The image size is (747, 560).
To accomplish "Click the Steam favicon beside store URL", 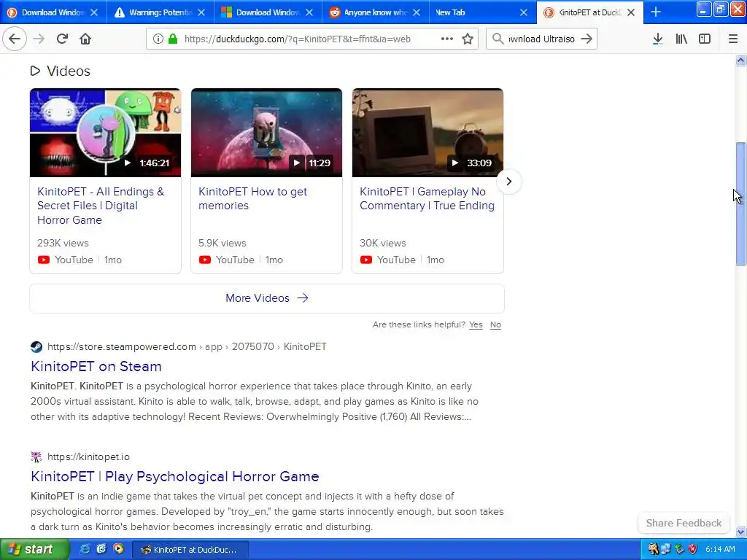I will click(36, 346).
